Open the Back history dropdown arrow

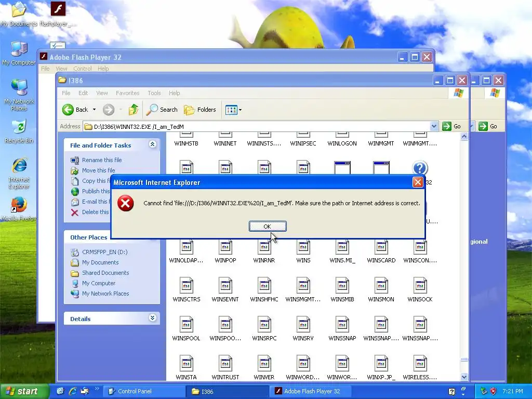[x=95, y=110]
